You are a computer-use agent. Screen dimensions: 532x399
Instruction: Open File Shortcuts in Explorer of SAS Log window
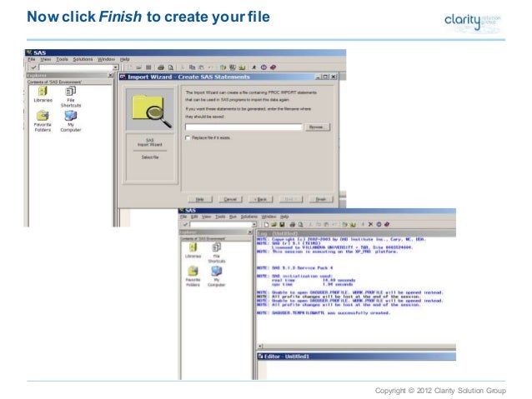pyautogui.click(x=217, y=253)
